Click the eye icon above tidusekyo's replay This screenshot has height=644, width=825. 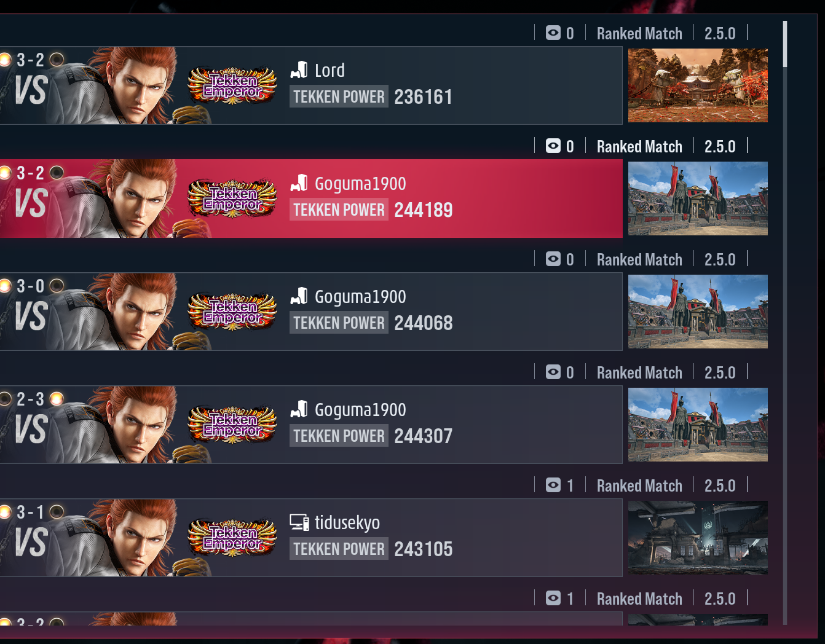pyautogui.click(x=553, y=485)
